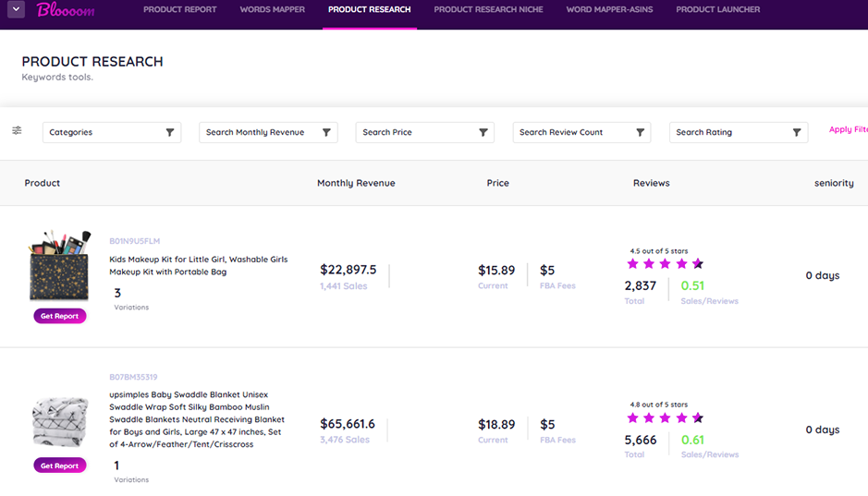Get Report for Kids Makeup Kit
This screenshot has height=496, width=868.
59,316
